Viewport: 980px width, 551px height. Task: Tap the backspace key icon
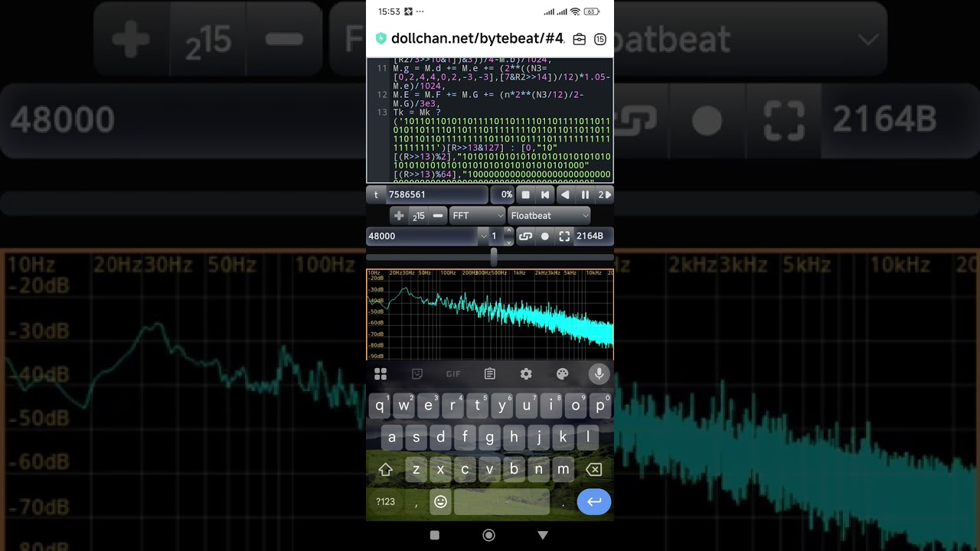[594, 470]
